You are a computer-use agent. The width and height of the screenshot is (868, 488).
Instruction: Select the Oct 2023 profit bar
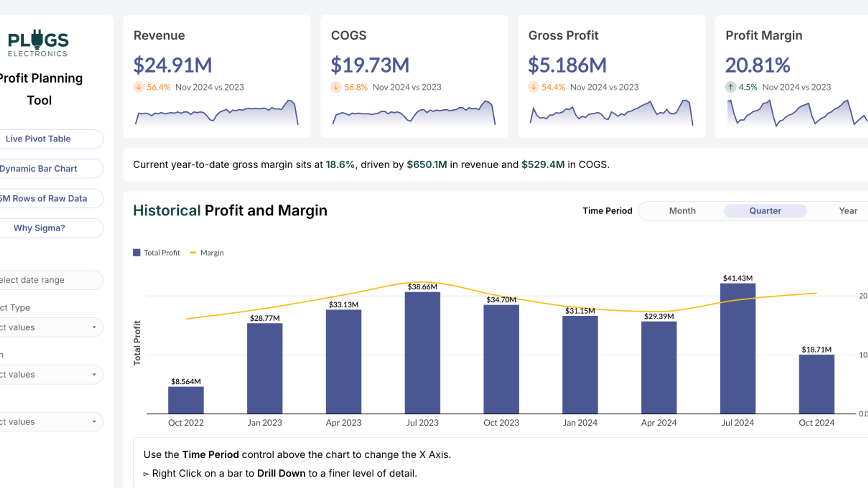501,359
